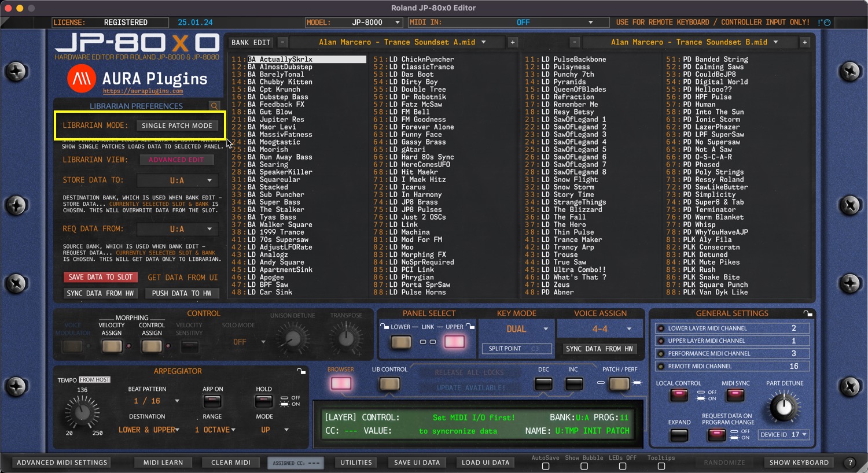Click the magnifier icon in Librarian Preferences
This screenshot has width=868, height=473.
(x=214, y=106)
